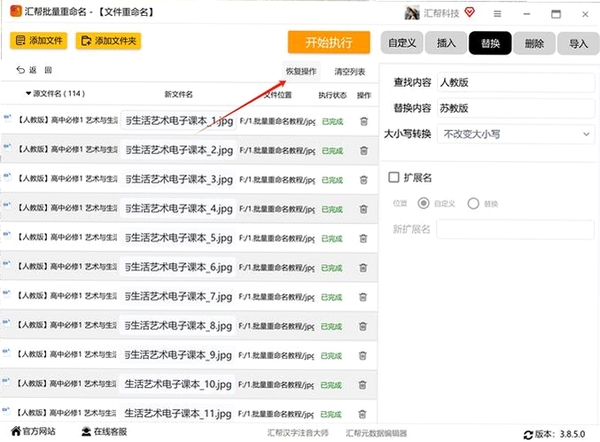Click the 新扩展名 input field
The image size is (600, 442).
click(x=515, y=229)
